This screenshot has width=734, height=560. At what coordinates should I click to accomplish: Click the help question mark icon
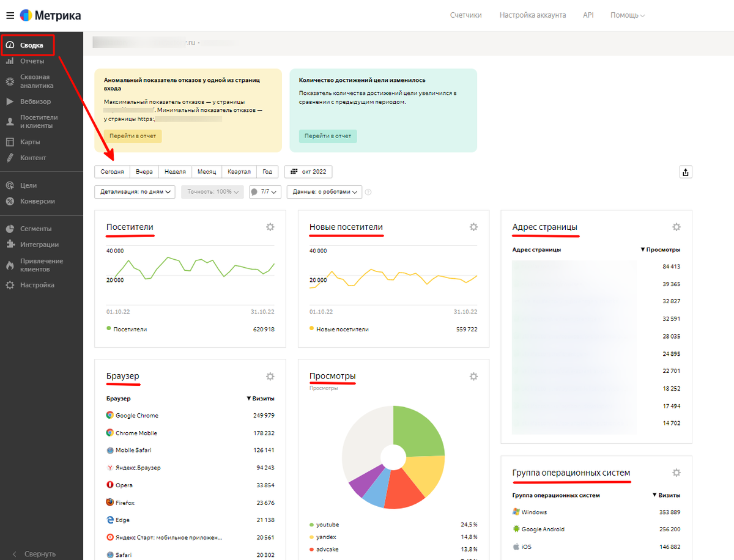click(x=368, y=192)
